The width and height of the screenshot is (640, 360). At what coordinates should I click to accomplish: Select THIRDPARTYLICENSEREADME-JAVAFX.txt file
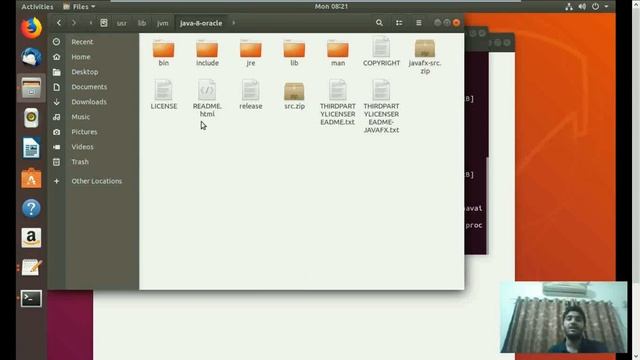(381, 107)
